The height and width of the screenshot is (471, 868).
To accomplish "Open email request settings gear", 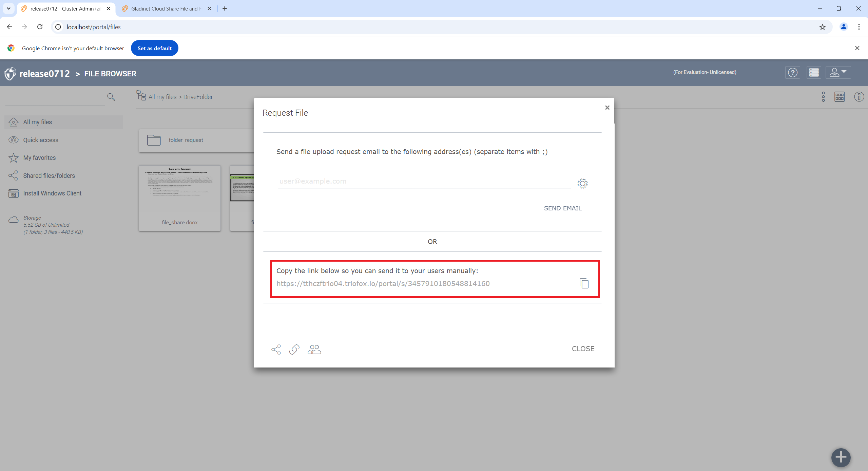I will (582, 184).
